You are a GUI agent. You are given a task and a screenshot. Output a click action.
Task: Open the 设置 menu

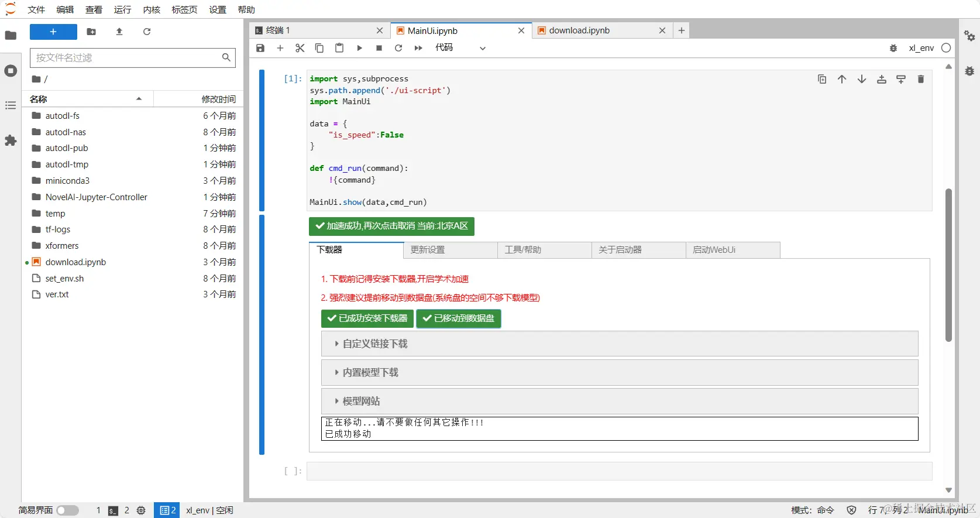coord(218,9)
